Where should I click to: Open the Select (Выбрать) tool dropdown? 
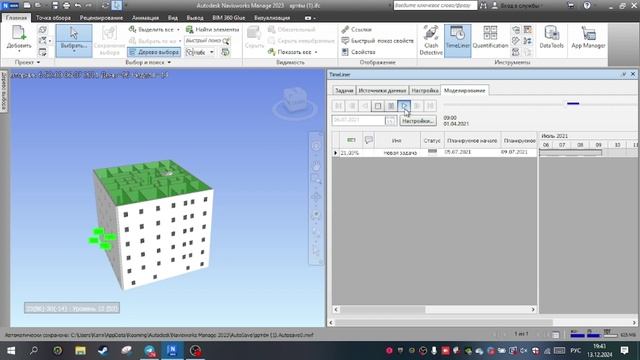(74, 51)
